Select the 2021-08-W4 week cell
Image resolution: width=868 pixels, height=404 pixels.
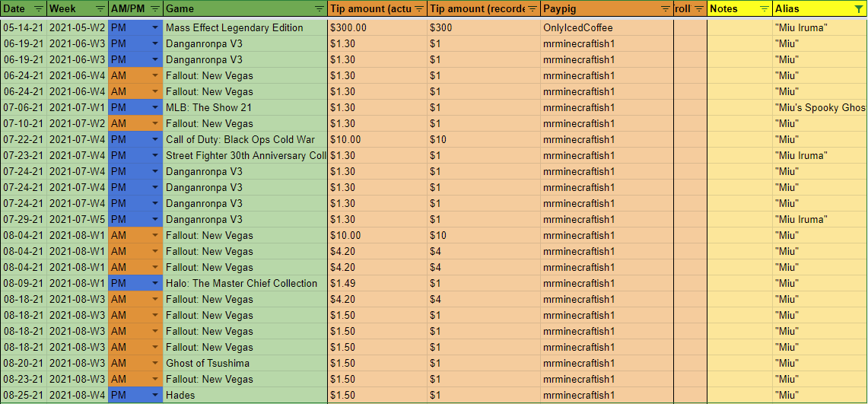coord(78,395)
